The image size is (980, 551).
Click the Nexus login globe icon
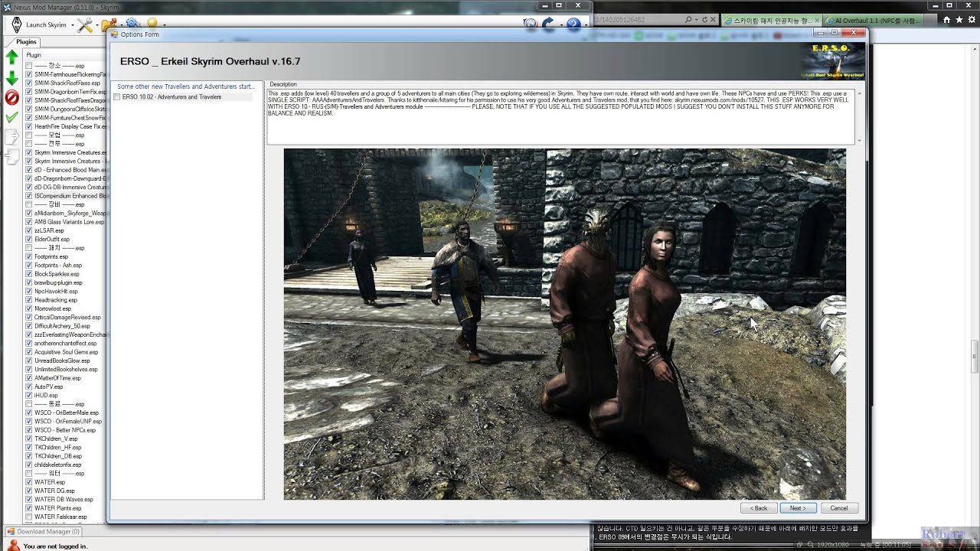tap(531, 24)
